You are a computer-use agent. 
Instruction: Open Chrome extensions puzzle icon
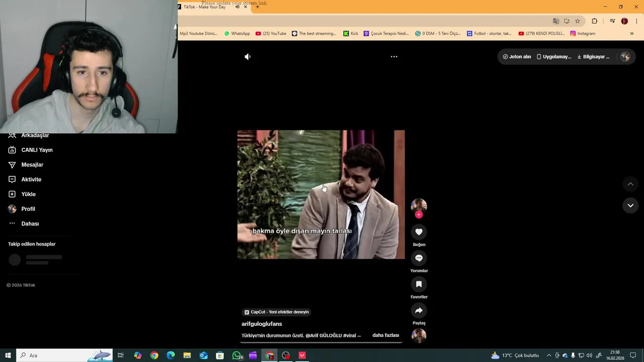[x=594, y=21]
